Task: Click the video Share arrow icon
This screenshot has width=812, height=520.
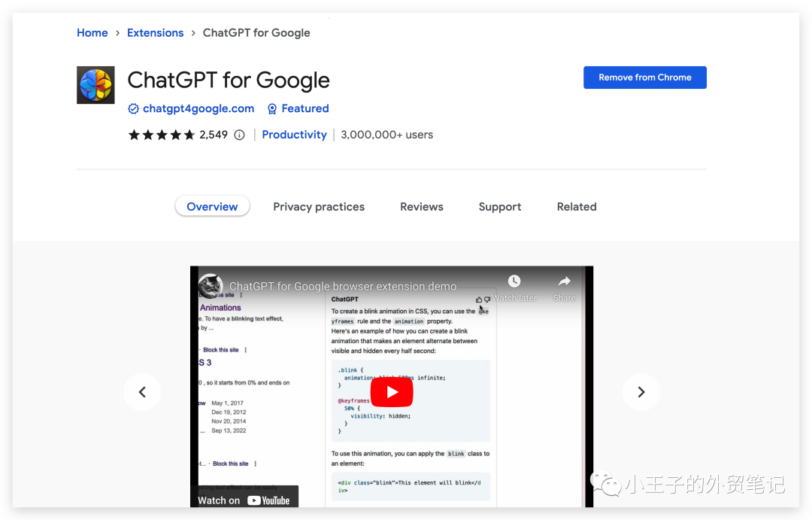Action: point(564,281)
